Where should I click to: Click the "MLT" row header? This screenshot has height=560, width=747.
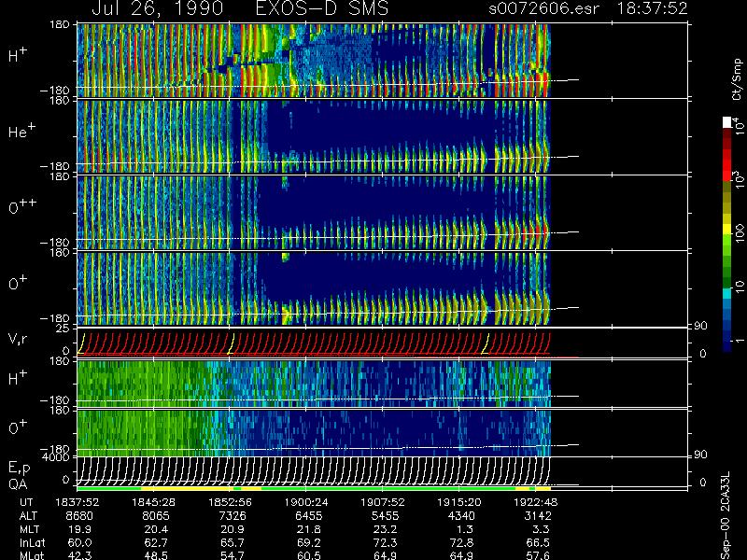tap(29, 529)
